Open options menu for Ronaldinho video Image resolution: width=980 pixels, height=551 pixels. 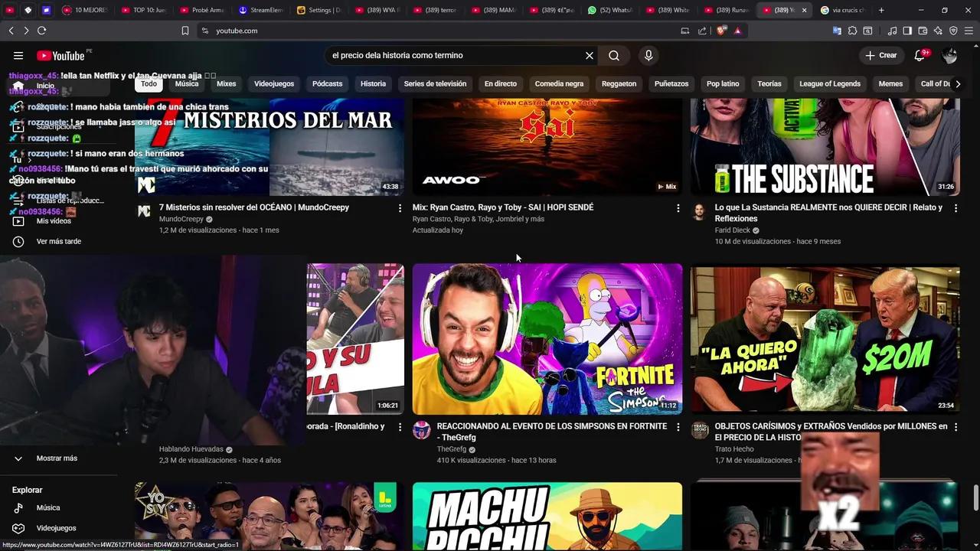point(400,426)
